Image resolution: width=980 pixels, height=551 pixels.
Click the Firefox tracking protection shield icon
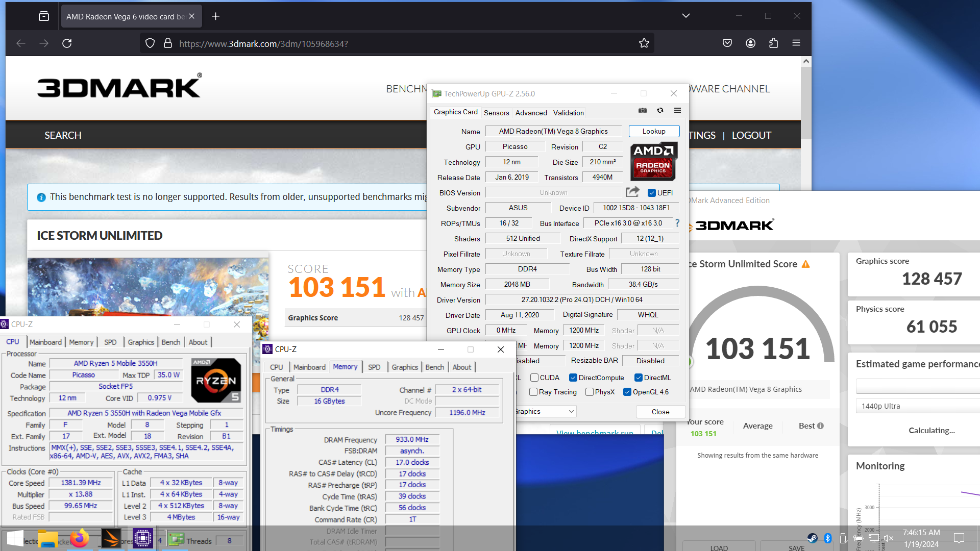pyautogui.click(x=150, y=43)
